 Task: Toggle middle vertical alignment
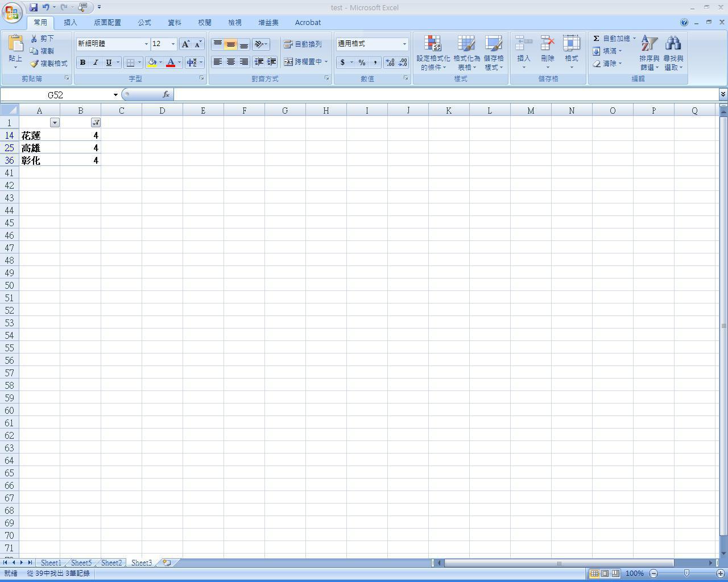pyautogui.click(x=230, y=44)
